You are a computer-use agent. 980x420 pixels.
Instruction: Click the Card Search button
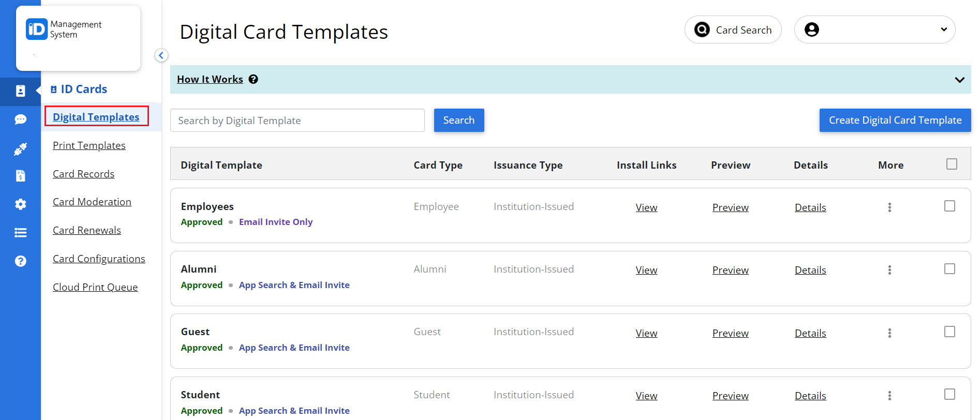[733, 29]
